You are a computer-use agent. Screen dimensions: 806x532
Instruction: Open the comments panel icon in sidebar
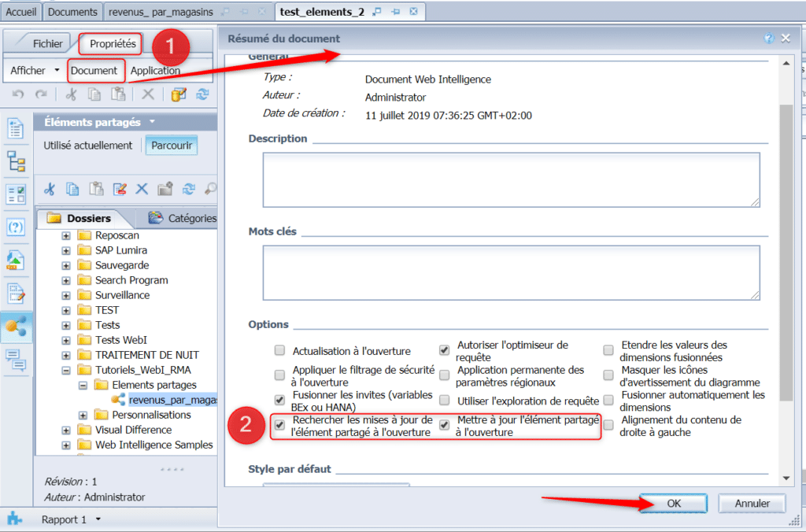[16, 360]
